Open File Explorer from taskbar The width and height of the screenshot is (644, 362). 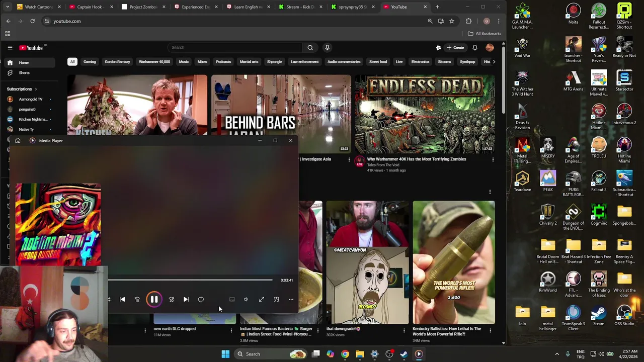tap(360, 354)
